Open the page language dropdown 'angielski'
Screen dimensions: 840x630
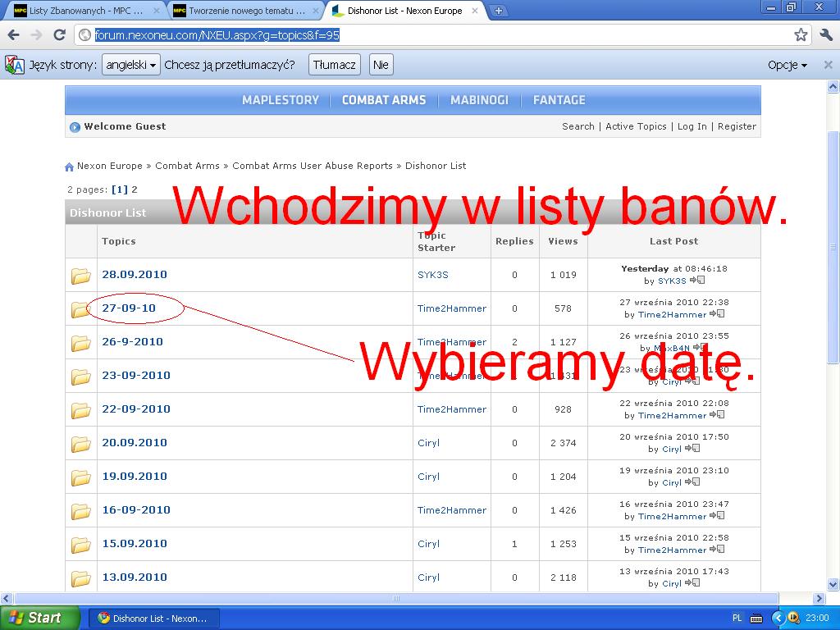pos(130,65)
